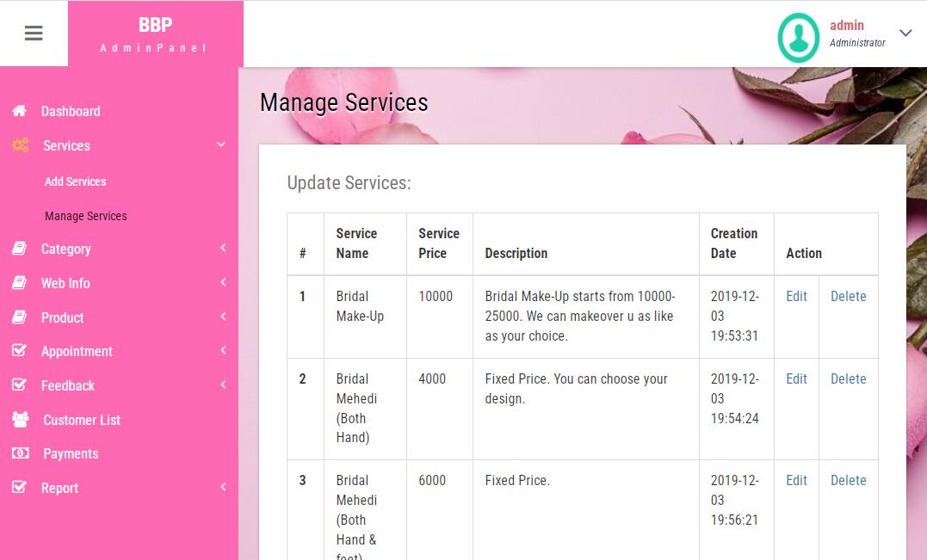The image size is (927, 560).
Task: Click the Customer List users icon
Action: click(x=20, y=420)
